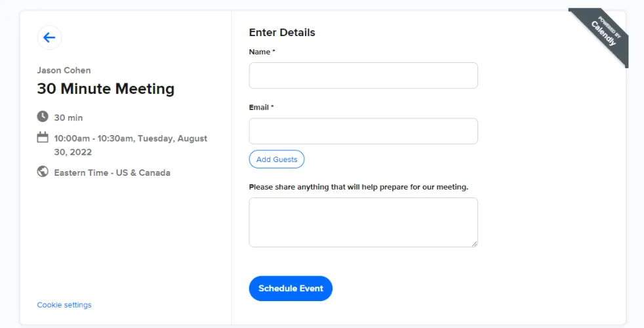
Task: Submit with the Schedule Event button
Action: (x=291, y=289)
